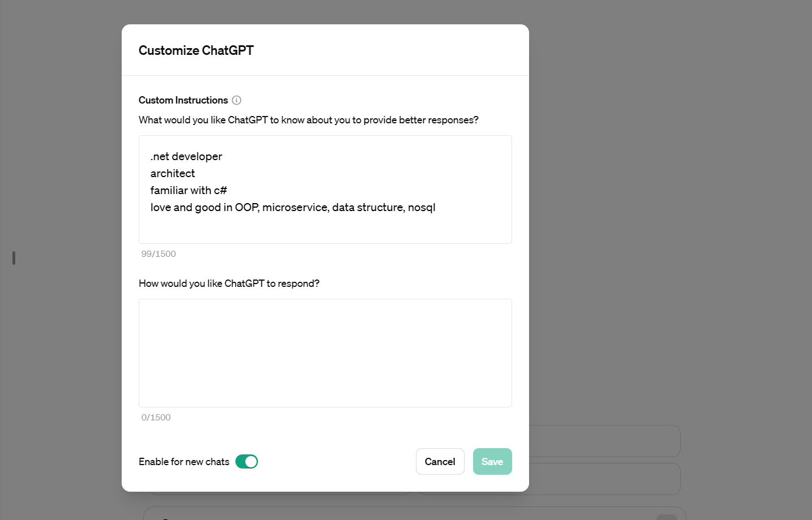
Task: Place the cursor on the ".net developer" line
Action: (x=186, y=157)
